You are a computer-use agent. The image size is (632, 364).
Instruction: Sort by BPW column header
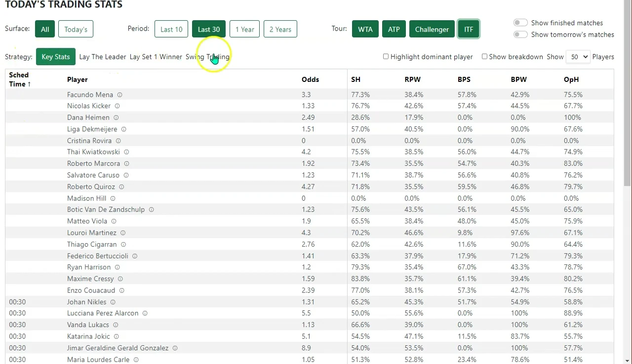[519, 79]
